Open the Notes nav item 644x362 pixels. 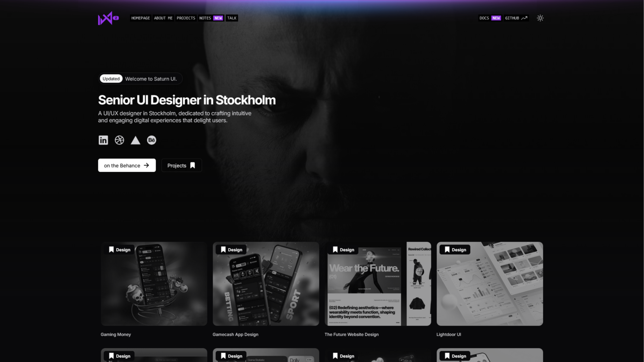click(205, 18)
